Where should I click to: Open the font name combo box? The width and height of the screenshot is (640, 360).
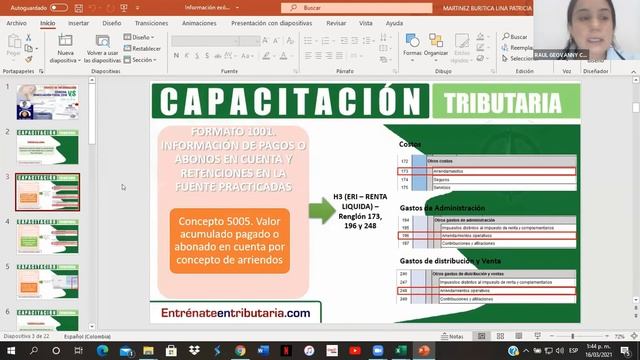(205, 41)
